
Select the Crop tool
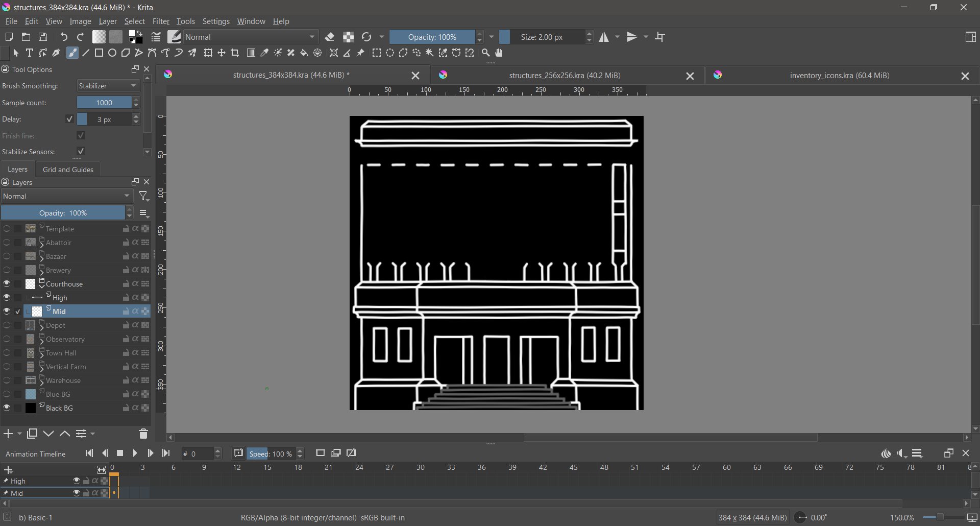pos(235,53)
